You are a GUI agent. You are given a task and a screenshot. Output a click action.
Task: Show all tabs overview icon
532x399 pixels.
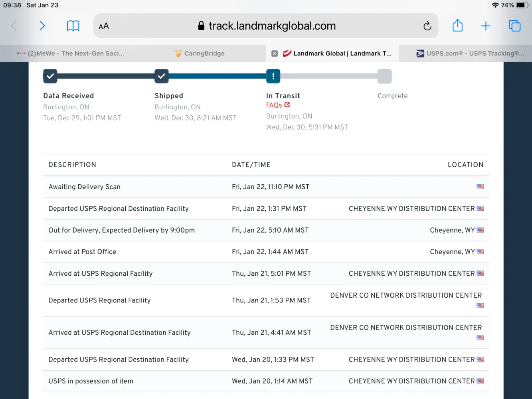(514, 26)
